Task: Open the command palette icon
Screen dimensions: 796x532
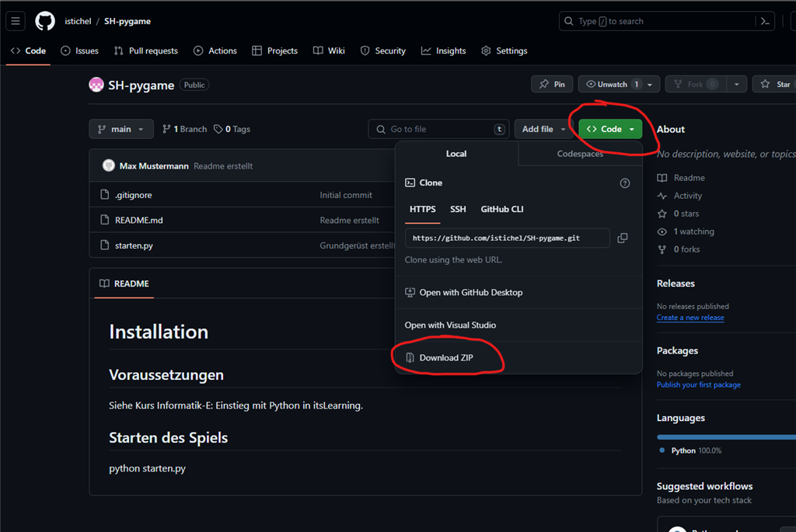Action: point(766,22)
